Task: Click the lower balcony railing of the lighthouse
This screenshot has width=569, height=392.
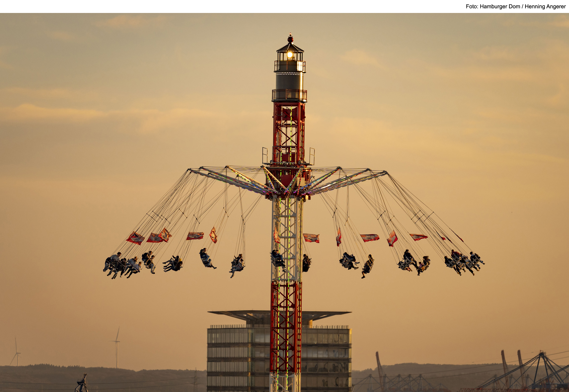Action: click(289, 95)
